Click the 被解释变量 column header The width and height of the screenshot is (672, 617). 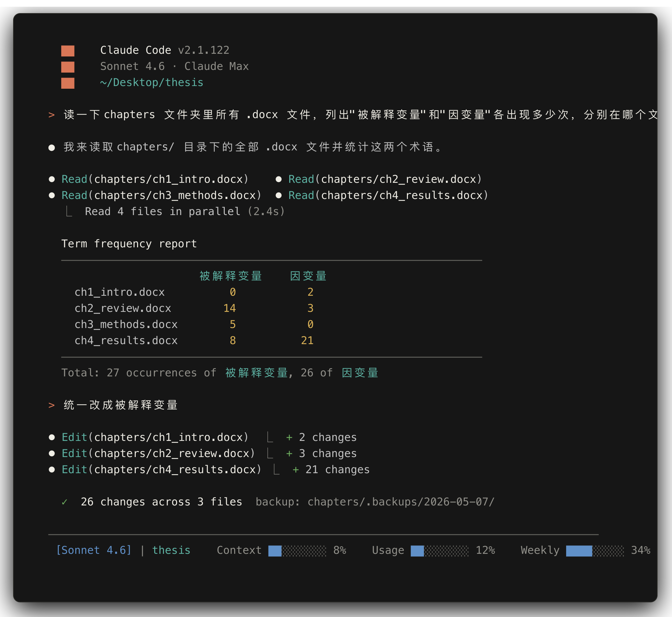[231, 276]
